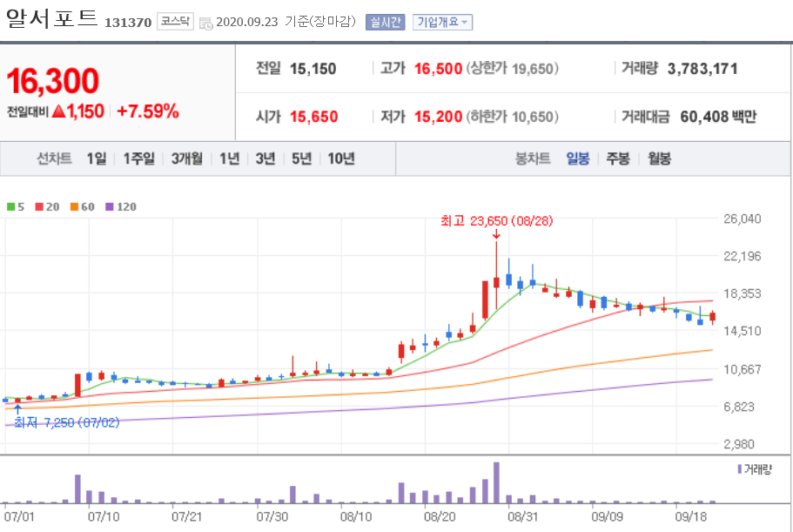Click the tallest volume bar near 08/28
The height and width of the screenshot is (532, 793).
click(x=497, y=482)
